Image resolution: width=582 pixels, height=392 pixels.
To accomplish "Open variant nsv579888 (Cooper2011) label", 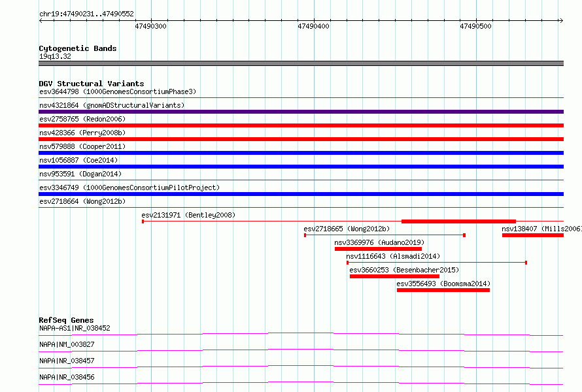I will tap(82, 146).
